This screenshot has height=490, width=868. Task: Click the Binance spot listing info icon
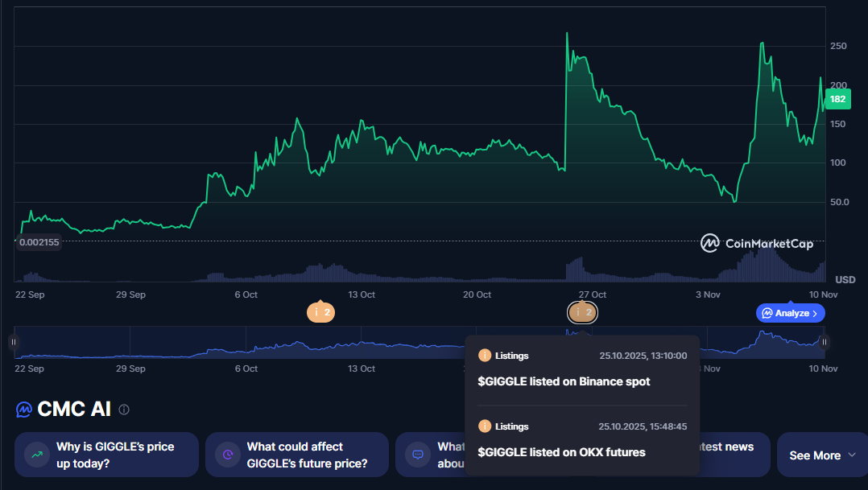click(x=485, y=356)
